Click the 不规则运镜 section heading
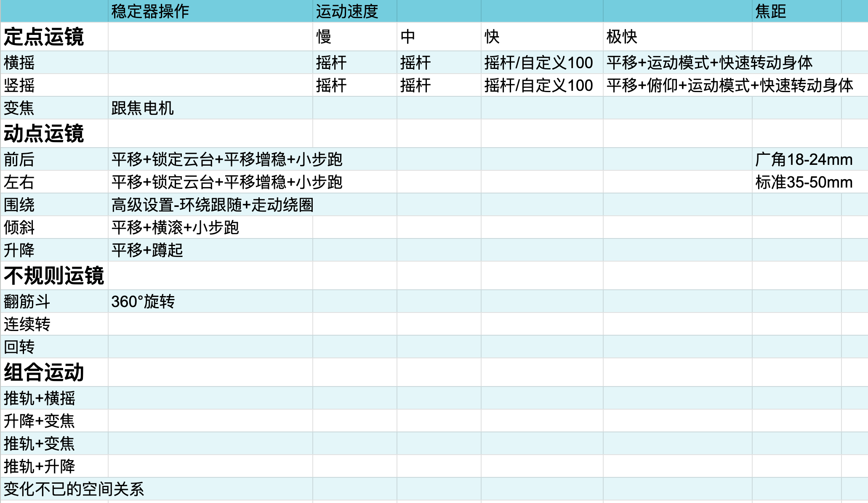Screen dimensions: 868x503 pos(54,275)
